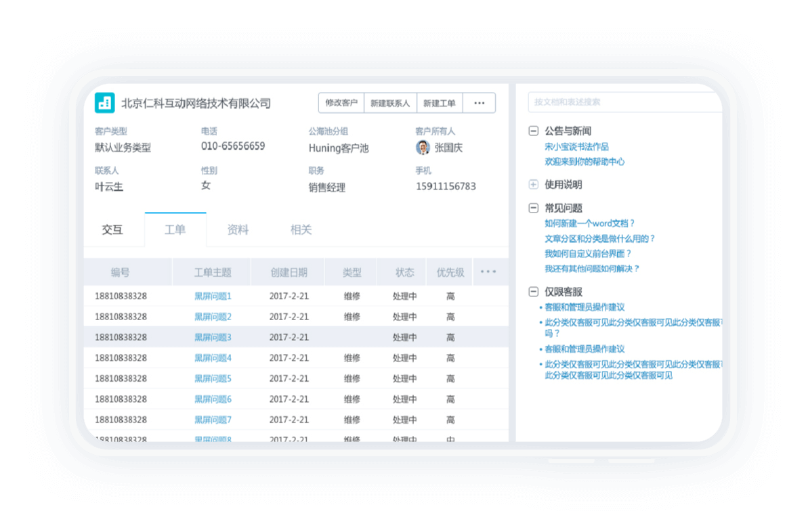Collapse the 常见问题 section
The width and height of the screenshot is (806, 532).
tap(534, 208)
